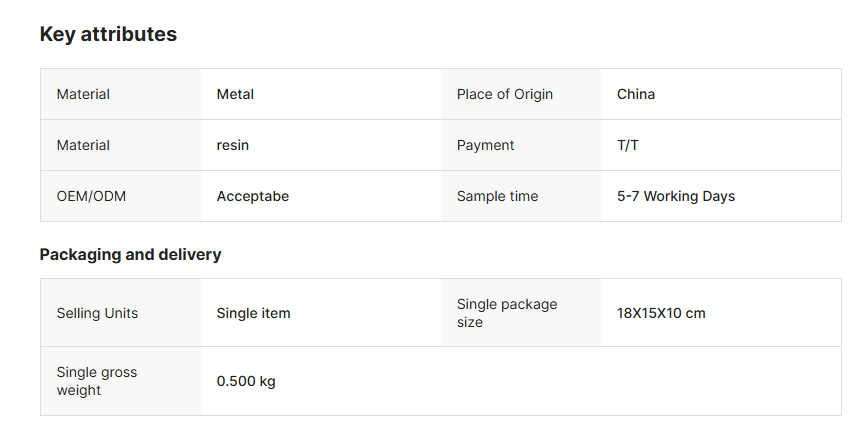This screenshot has width=860, height=428.
Task: Select the Single item value
Action: click(253, 313)
